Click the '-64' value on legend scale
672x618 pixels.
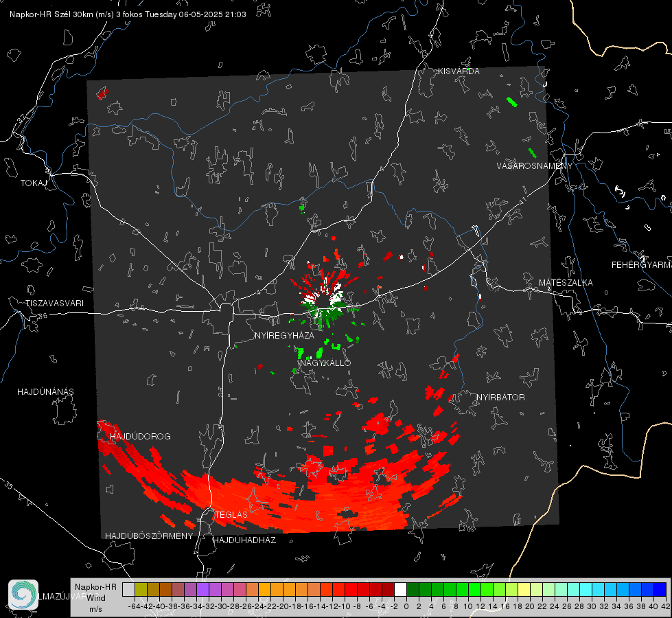(x=135, y=606)
